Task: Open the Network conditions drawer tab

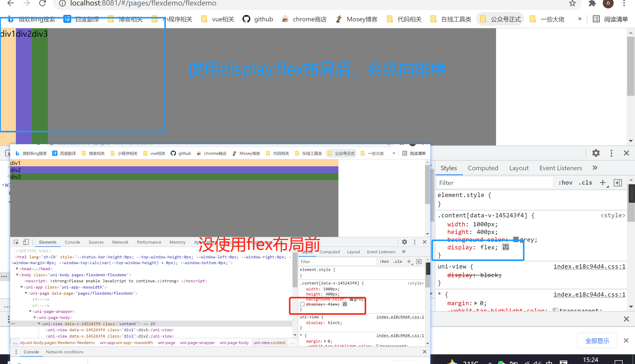Action: coord(65,352)
